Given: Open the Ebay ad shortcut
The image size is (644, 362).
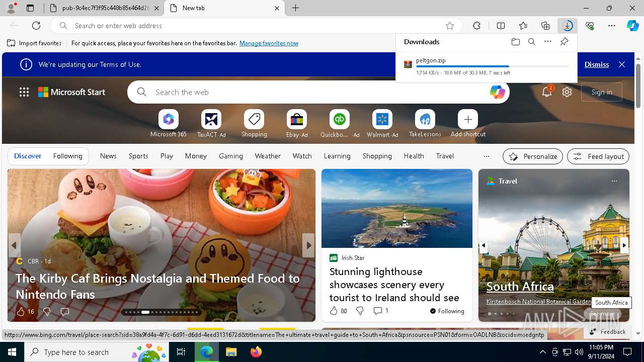Looking at the screenshot, I should click(297, 124).
